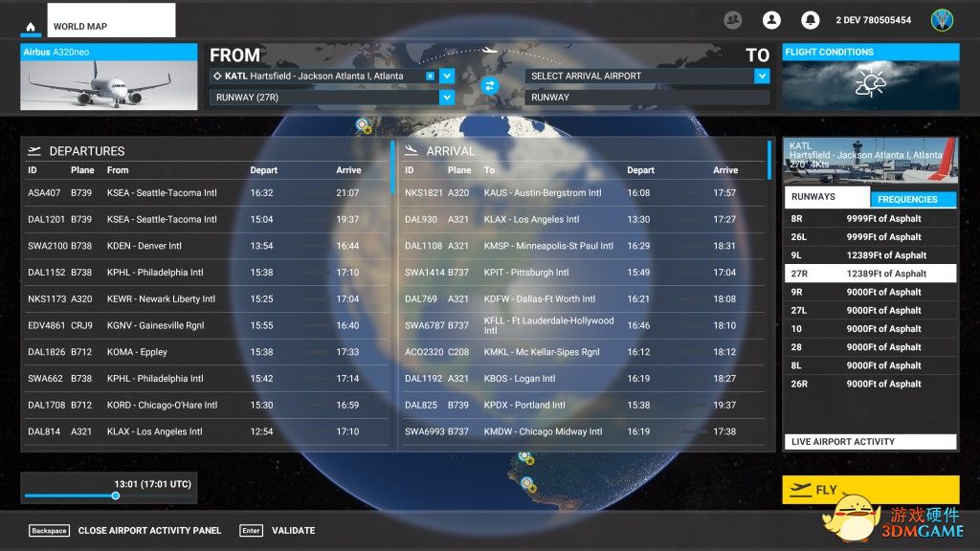
Task: Click the KATL airport photo thumbnail
Action: coord(870,161)
